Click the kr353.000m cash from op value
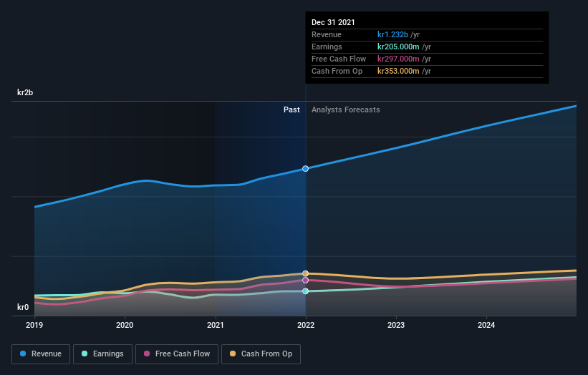The image size is (588, 375). [398, 71]
